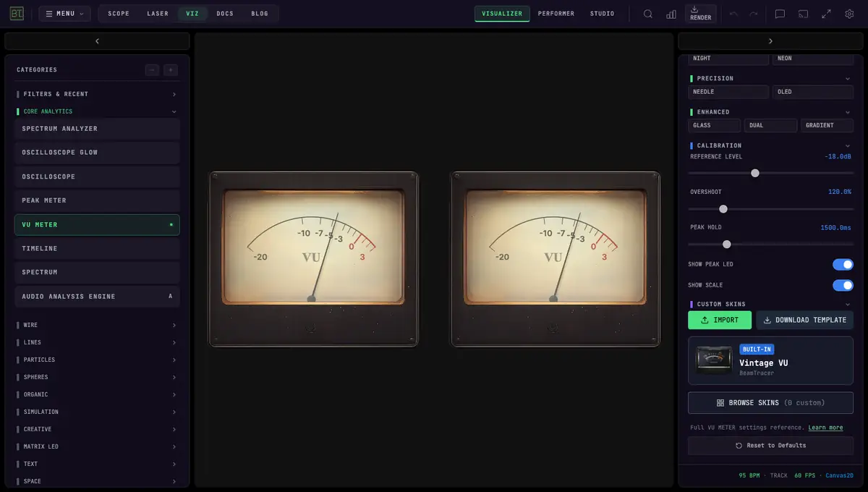Collapse the Custom Skins section
The image size is (868, 492).
pos(770,304)
